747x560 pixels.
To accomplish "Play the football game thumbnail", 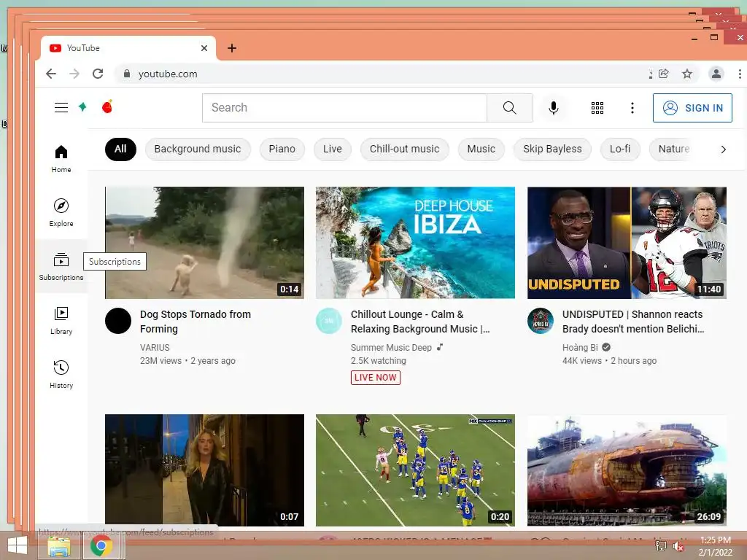I will [415, 470].
